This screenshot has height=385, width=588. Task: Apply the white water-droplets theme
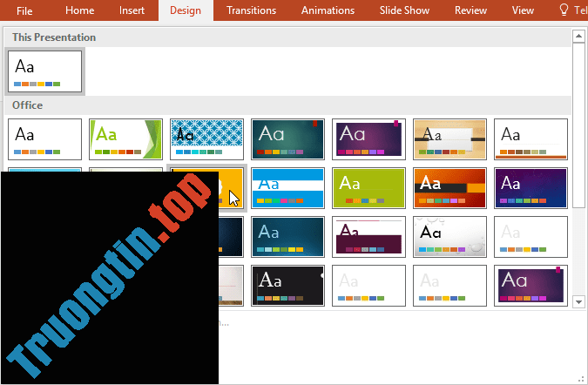coord(449,237)
